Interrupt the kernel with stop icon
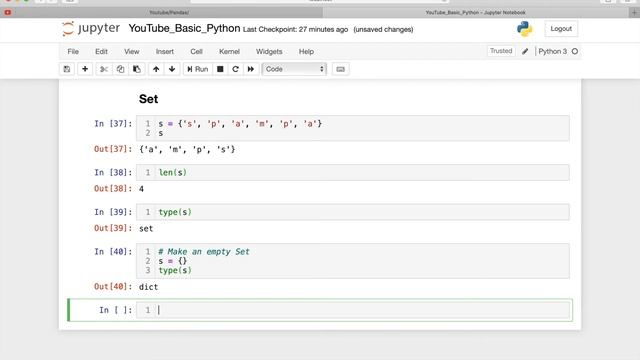The image size is (640, 360). (x=220, y=69)
